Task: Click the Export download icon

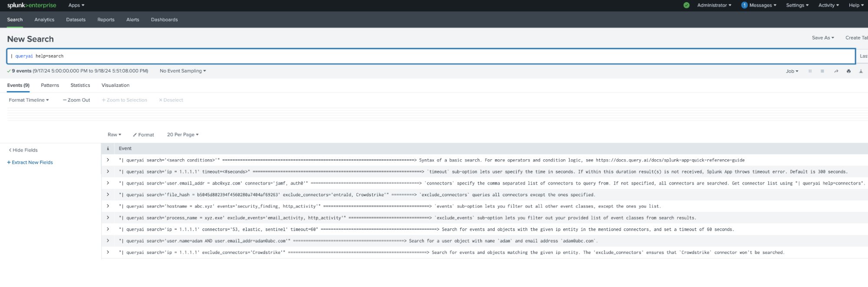Action: 861,71
